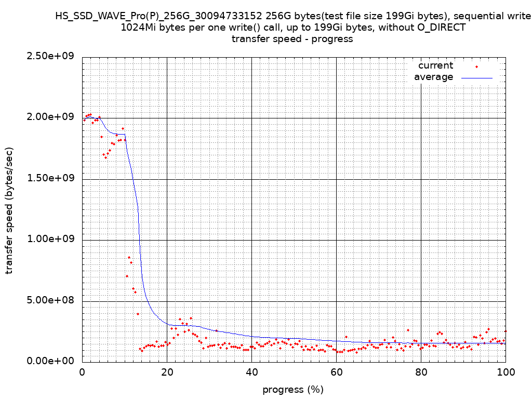Image resolution: width=532 pixels, height=399 pixels.
Task: Click the x-axis tick label 20
Action: point(167,372)
